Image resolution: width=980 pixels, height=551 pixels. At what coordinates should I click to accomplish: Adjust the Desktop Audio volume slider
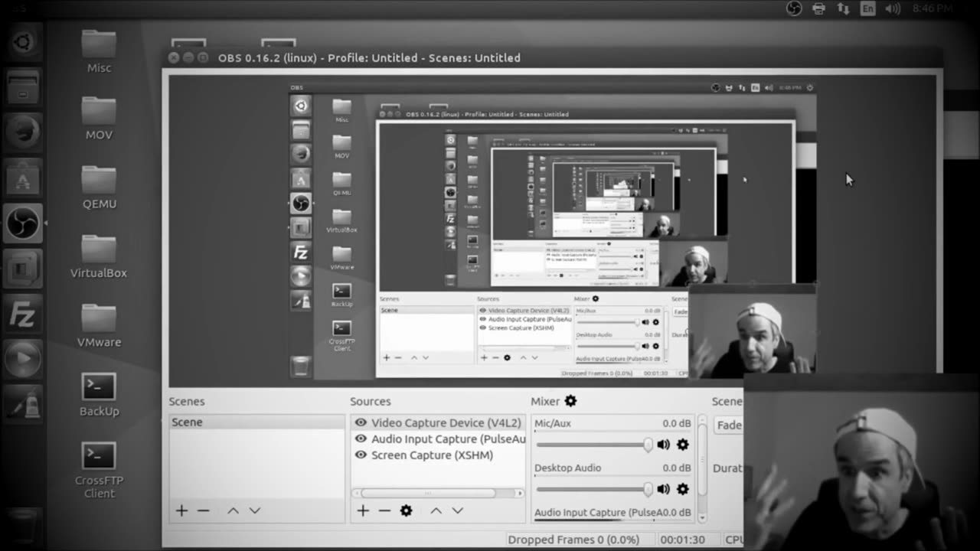pyautogui.click(x=594, y=489)
